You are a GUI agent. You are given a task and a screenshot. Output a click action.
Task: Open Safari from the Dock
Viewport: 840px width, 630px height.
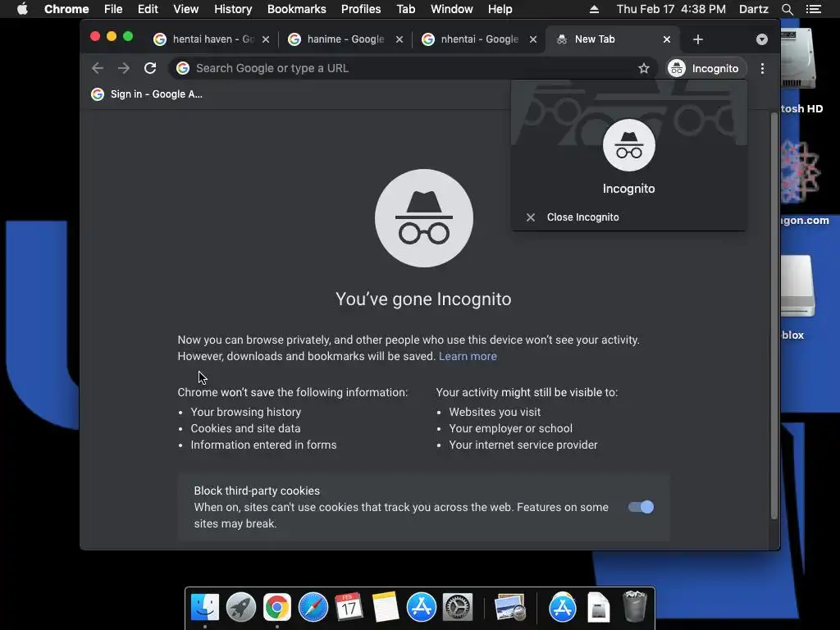click(x=313, y=608)
